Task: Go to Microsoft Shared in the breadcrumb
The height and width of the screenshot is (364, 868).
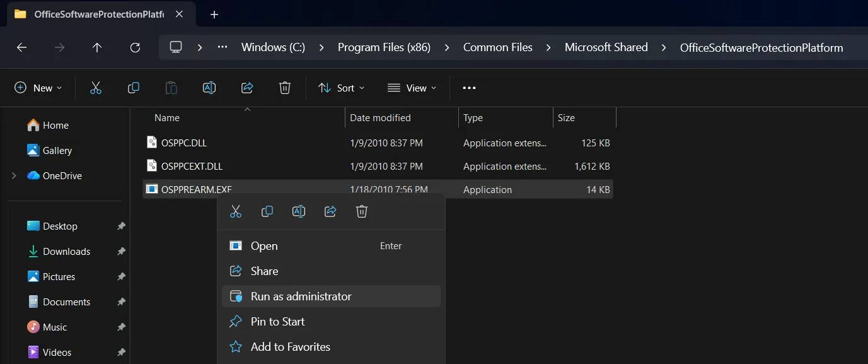Action: (x=606, y=47)
